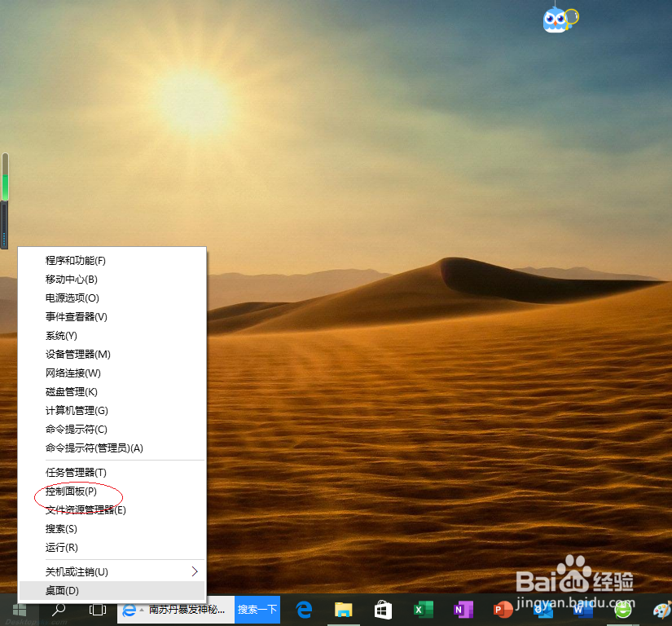The height and width of the screenshot is (626, 672).
Task: Open the 南苏丹暴发神秘... news headline
Action: (187, 610)
